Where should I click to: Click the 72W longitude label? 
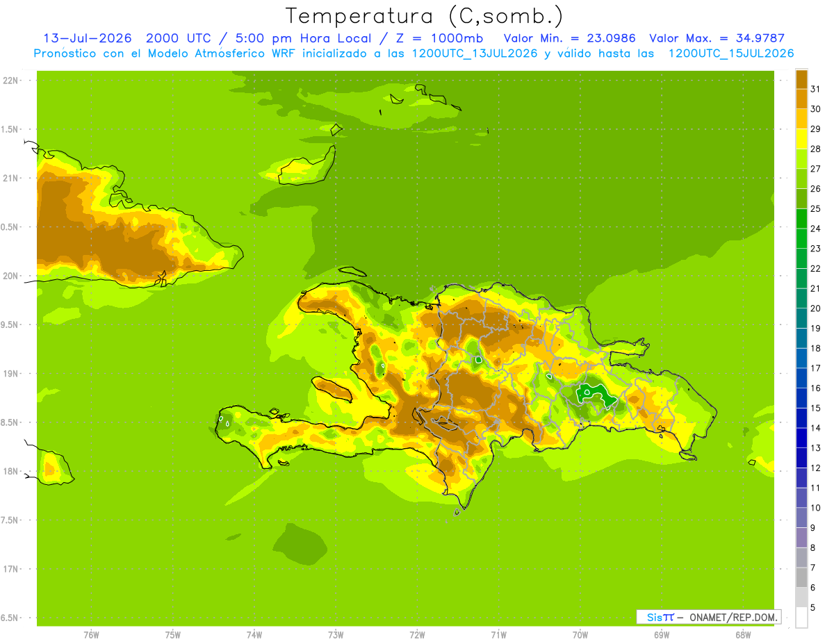pos(417,634)
